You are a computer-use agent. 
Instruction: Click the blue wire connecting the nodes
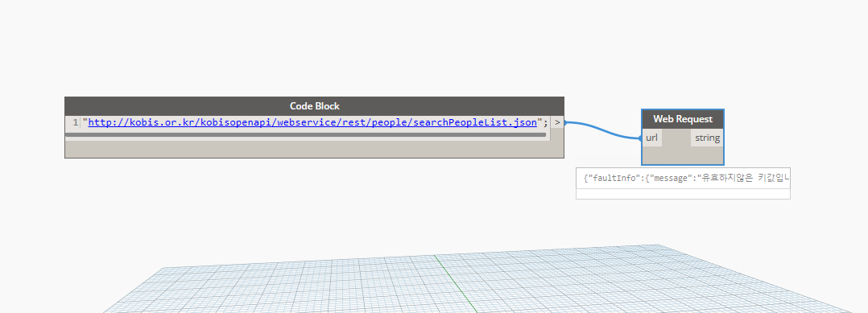click(x=603, y=130)
